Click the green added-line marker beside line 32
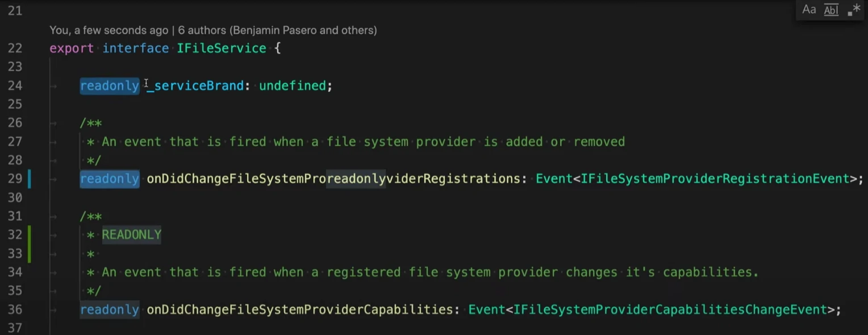The width and height of the screenshot is (868, 335). (30, 234)
